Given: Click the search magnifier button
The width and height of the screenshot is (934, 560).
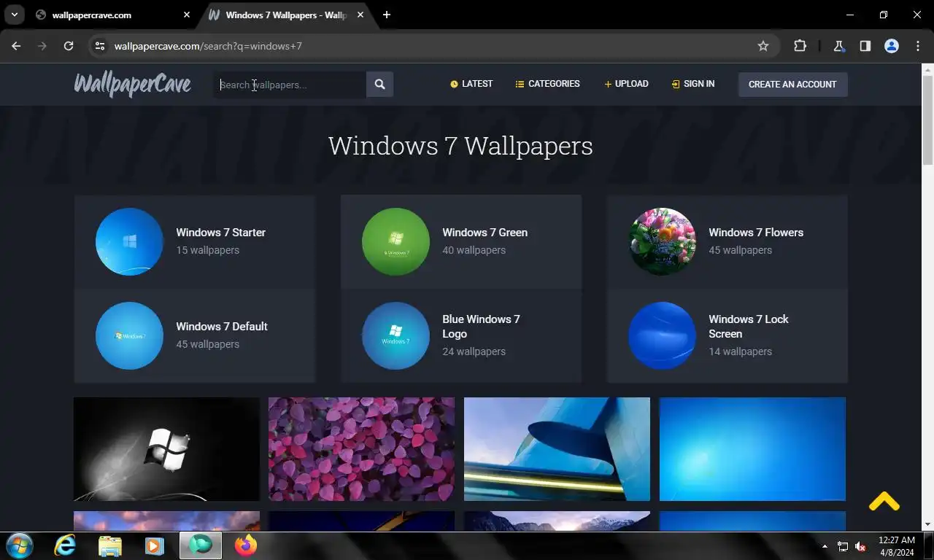Looking at the screenshot, I should pos(379,85).
